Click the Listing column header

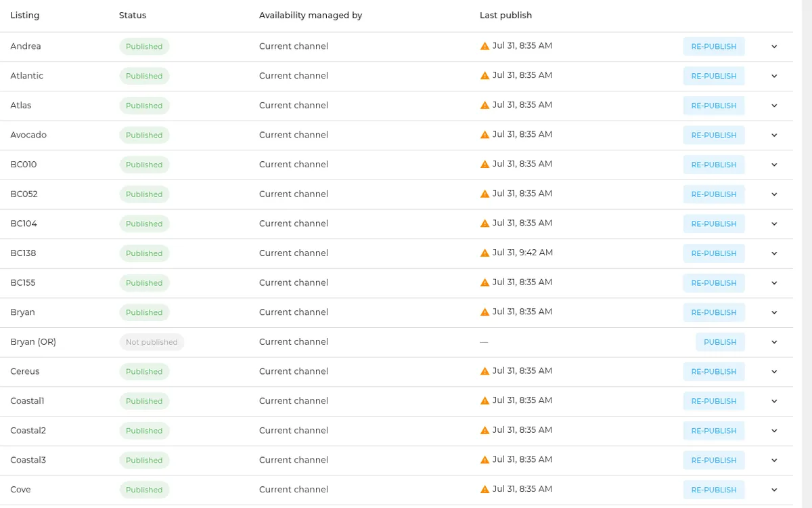point(25,15)
